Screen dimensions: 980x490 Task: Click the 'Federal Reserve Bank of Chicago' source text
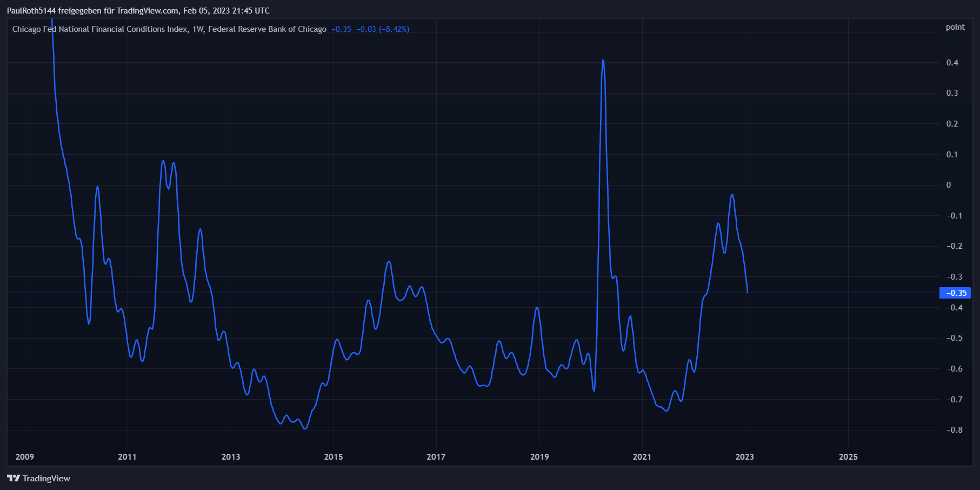click(x=267, y=29)
